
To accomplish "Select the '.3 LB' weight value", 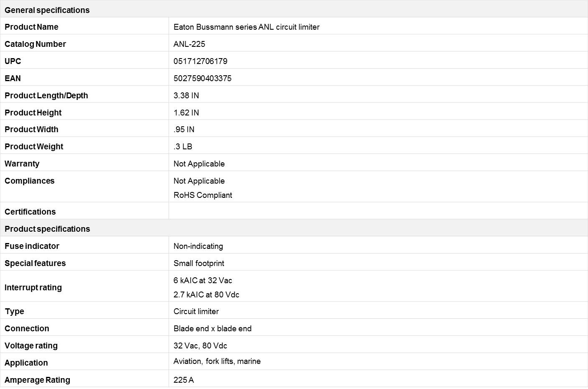I will point(183,146).
